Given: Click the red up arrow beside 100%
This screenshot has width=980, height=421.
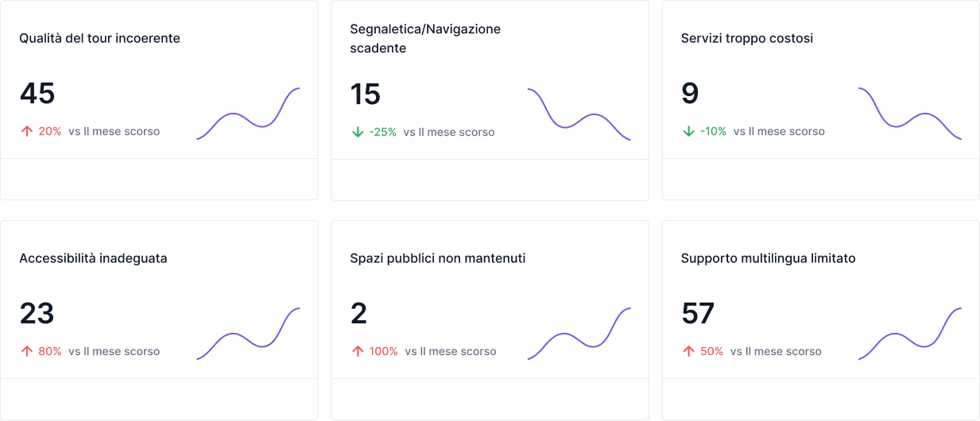Looking at the screenshot, I should click(358, 351).
